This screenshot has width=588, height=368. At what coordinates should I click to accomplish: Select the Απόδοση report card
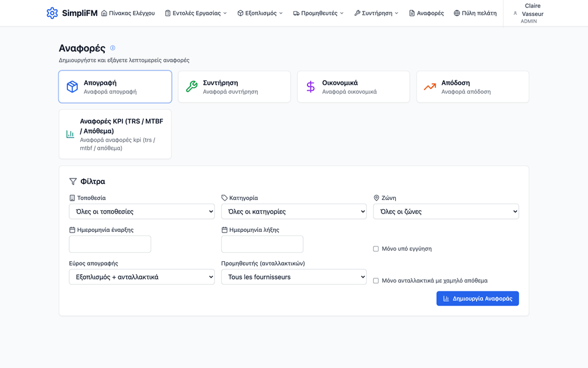(473, 86)
